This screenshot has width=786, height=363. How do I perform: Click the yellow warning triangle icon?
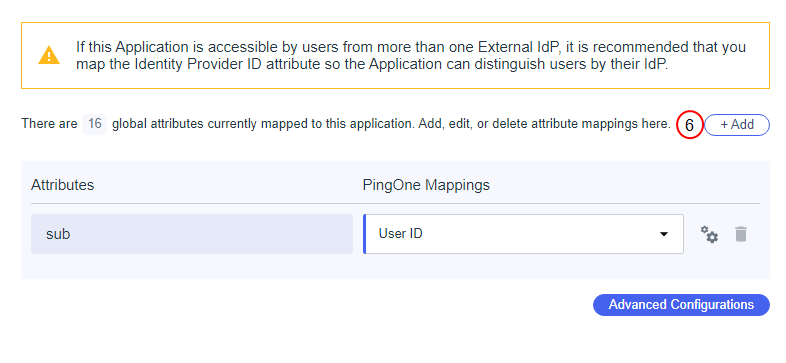[x=49, y=56]
